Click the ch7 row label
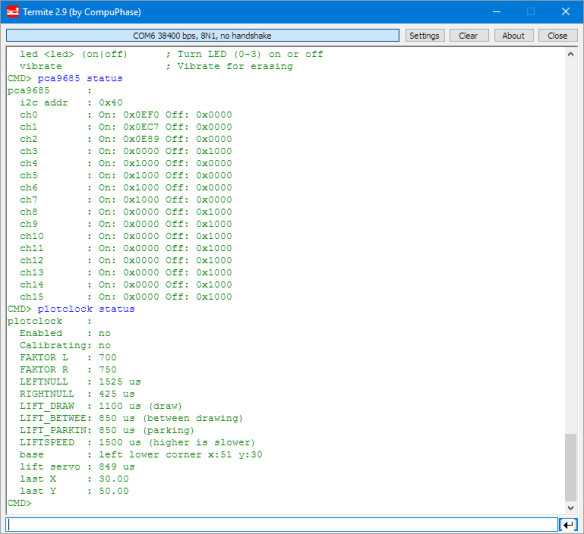 pyautogui.click(x=29, y=200)
